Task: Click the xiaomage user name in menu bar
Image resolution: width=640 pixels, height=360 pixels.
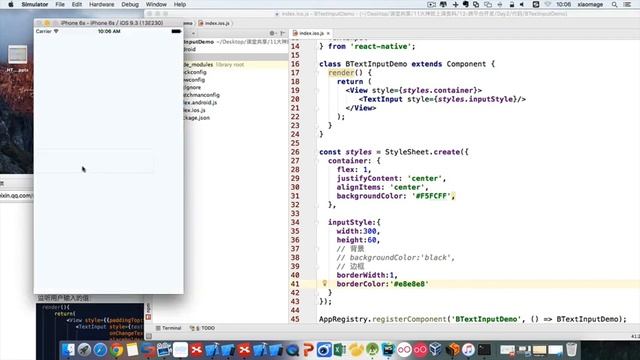Action: (x=590, y=4)
